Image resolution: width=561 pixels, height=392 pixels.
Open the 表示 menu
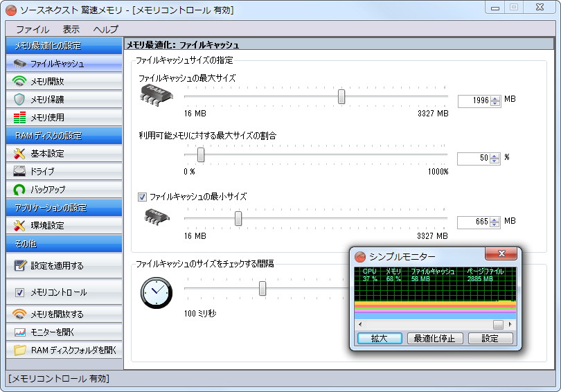coord(71,29)
